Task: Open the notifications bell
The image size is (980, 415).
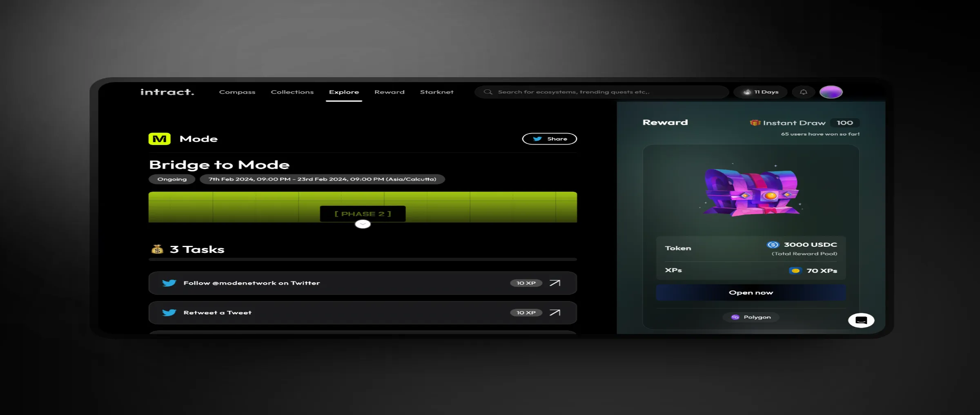Action: coord(803,92)
